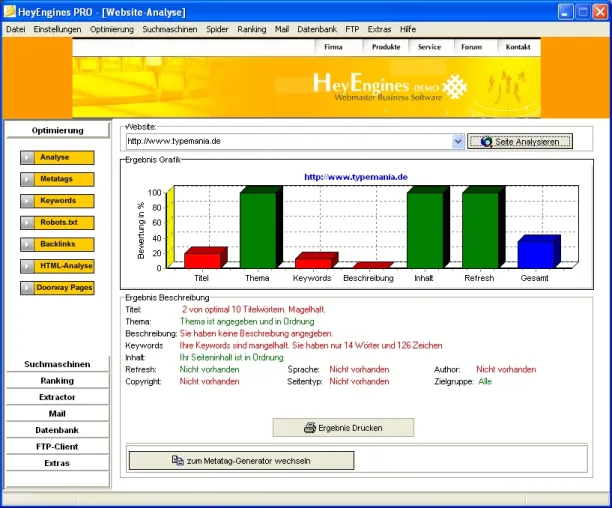This screenshot has height=508, width=612.
Task: Open the Datei menu
Action: pyautogui.click(x=16, y=29)
